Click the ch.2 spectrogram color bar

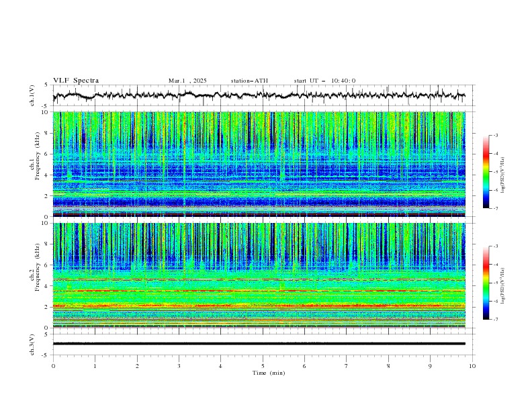pos(486,283)
